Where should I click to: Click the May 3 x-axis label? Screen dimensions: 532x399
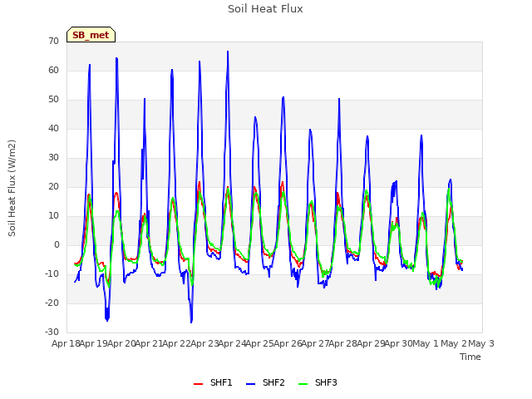pyautogui.click(x=481, y=343)
